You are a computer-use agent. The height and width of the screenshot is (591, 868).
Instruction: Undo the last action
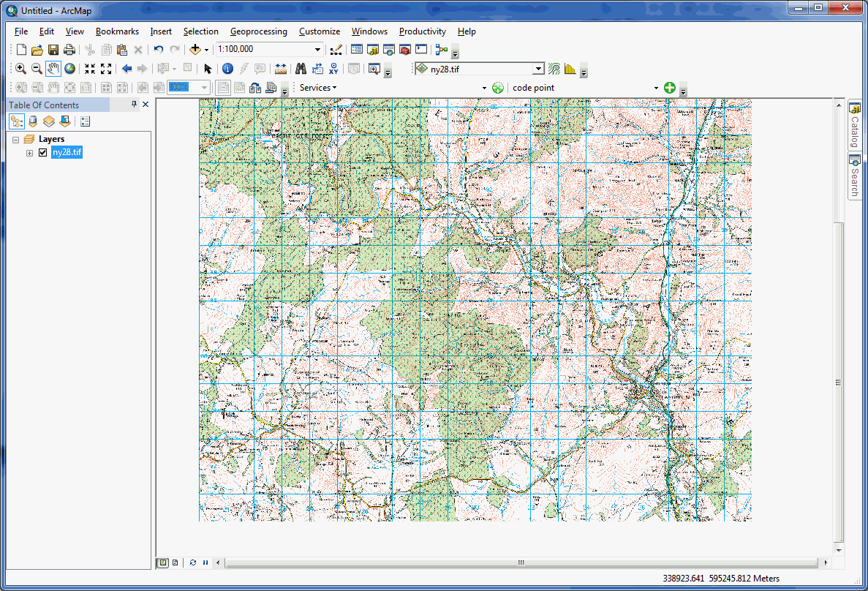pos(159,50)
